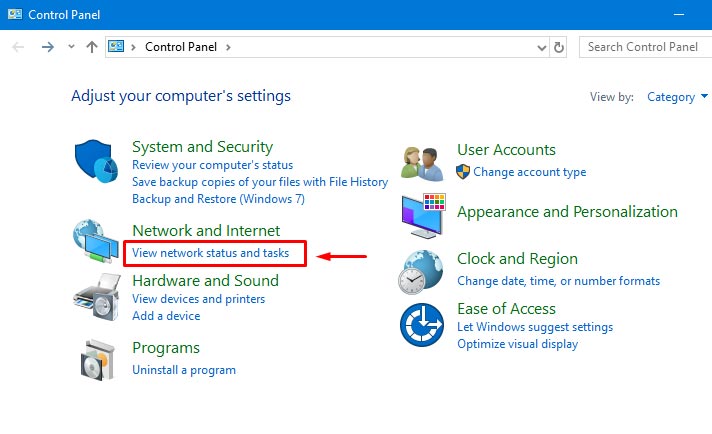
Task: Click the Control Panel breadcrumb in address bar
Action: pos(183,47)
